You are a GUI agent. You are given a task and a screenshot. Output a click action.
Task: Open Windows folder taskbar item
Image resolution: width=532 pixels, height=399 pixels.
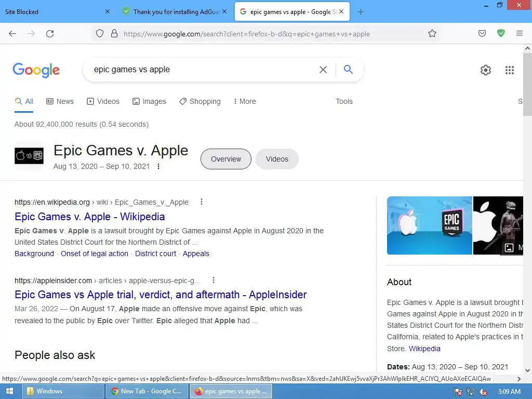[63, 391]
